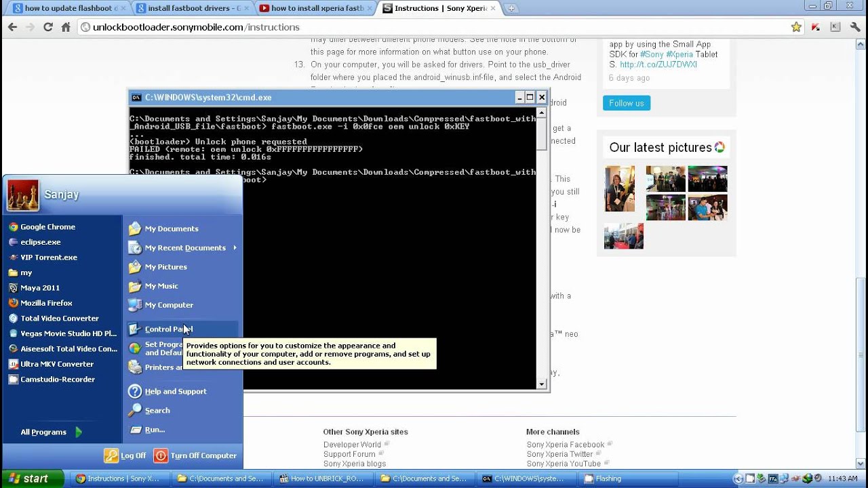
Task: Go to Chrome home page icon
Action: 66,27
